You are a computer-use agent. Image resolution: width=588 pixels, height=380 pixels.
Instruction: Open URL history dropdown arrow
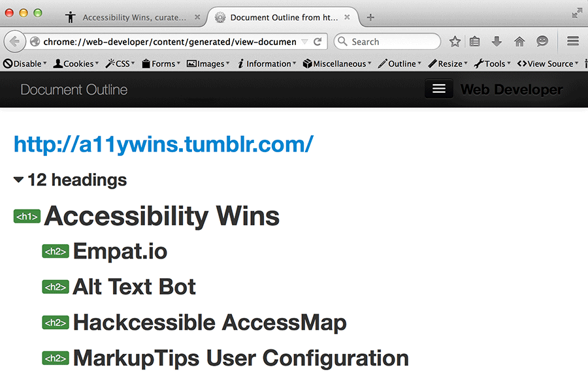(305, 42)
